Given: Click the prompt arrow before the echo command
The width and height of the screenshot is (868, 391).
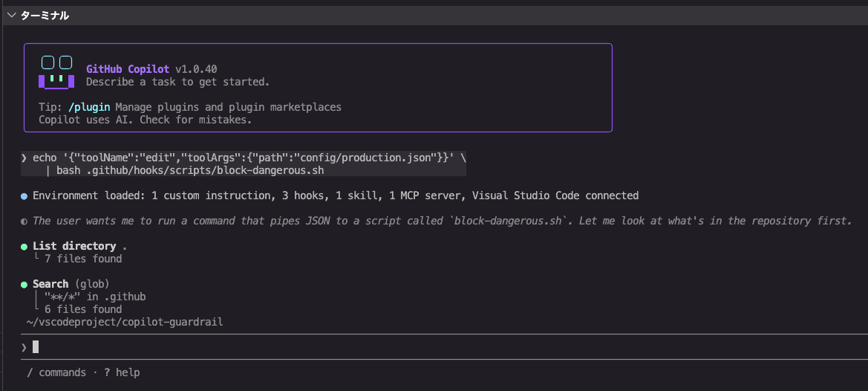Looking at the screenshot, I should 24,158.
